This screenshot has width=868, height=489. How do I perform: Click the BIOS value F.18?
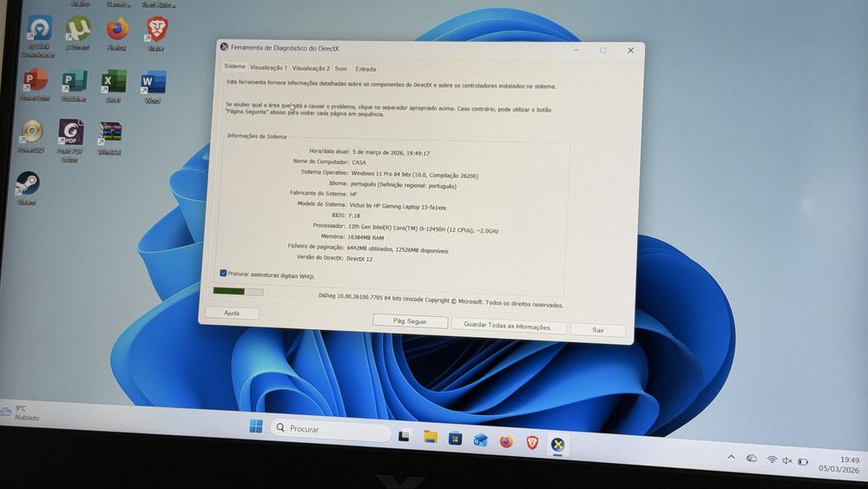[x=354, y=215]
